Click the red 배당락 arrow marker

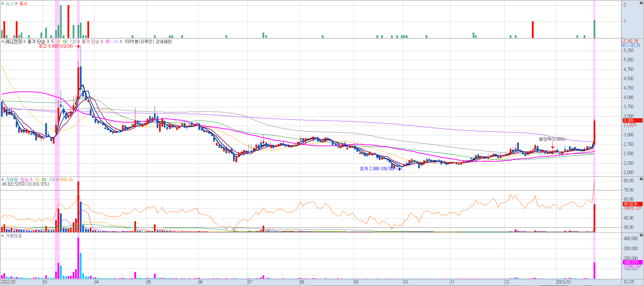(552, 146)
